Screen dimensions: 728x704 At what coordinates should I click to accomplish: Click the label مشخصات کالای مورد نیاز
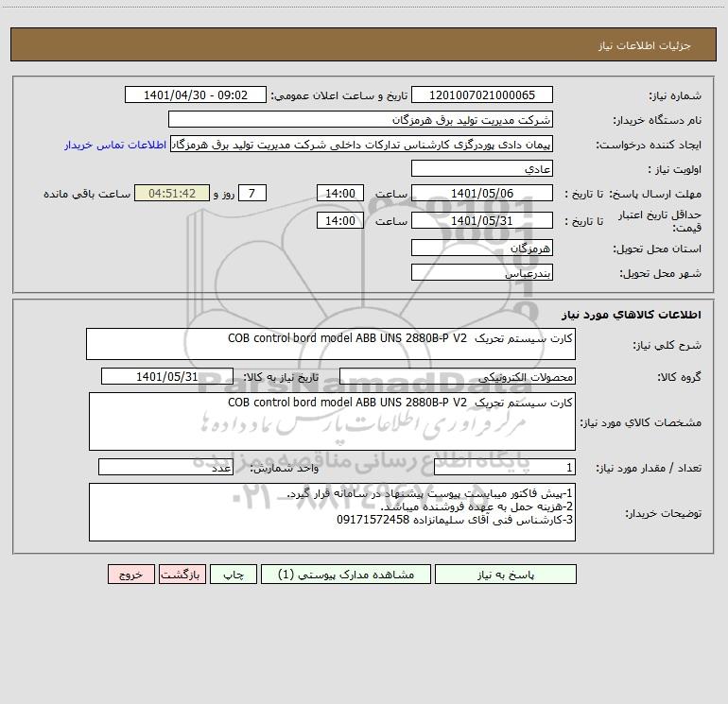point(641,422)
